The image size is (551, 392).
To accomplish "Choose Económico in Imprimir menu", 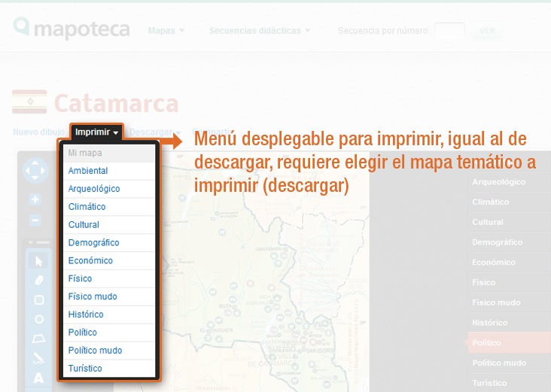I will (109, 260).
